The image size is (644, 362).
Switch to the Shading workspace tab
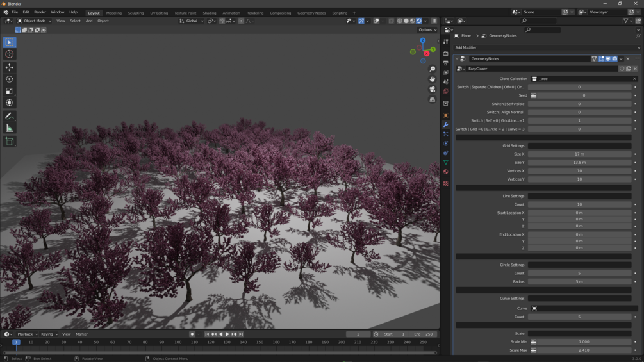coord(210,13)
